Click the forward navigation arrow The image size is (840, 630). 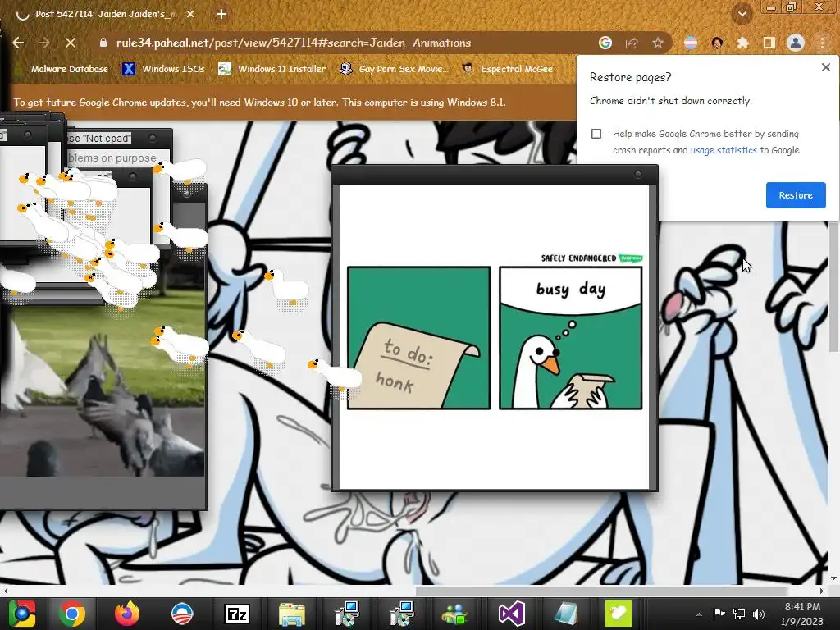point(44,43)
